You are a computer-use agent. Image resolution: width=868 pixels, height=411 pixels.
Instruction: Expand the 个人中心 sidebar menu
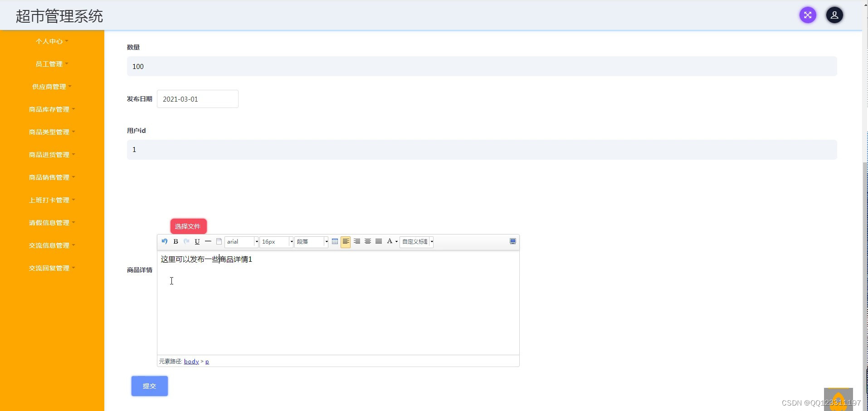52,41
